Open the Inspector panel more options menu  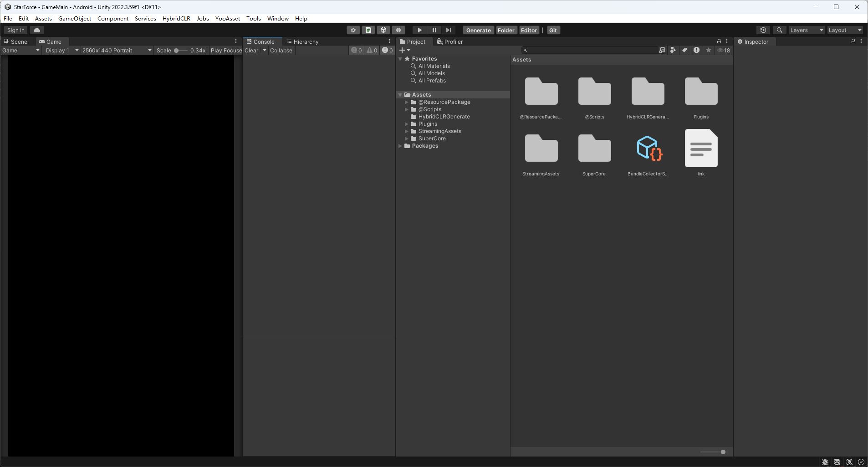pos(861,41)
